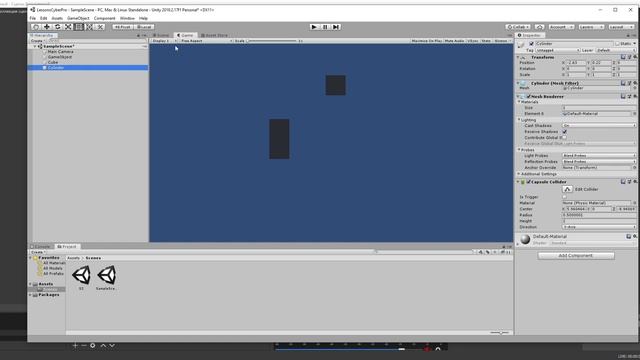
Task: Open the File menu
Action: pos(33,18)
